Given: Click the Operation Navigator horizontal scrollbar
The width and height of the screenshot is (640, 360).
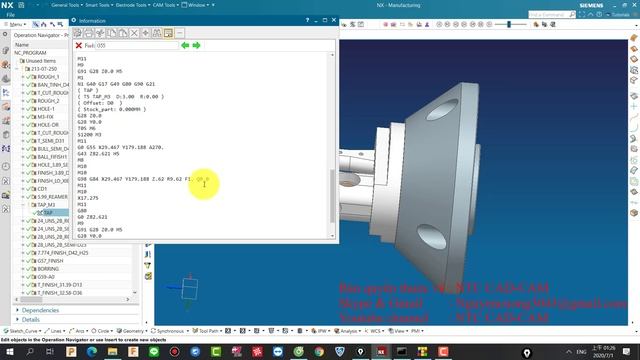Looking at the screenshot, I should tap(32, 300).
